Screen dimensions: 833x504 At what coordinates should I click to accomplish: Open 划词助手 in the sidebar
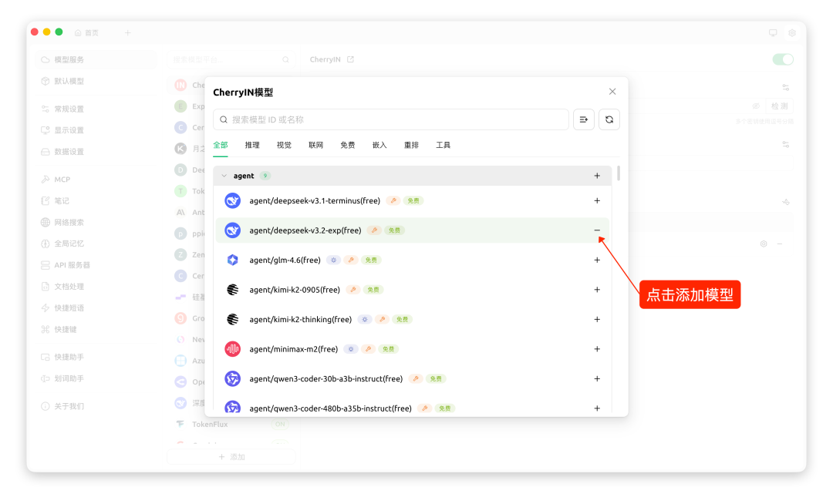96,378
